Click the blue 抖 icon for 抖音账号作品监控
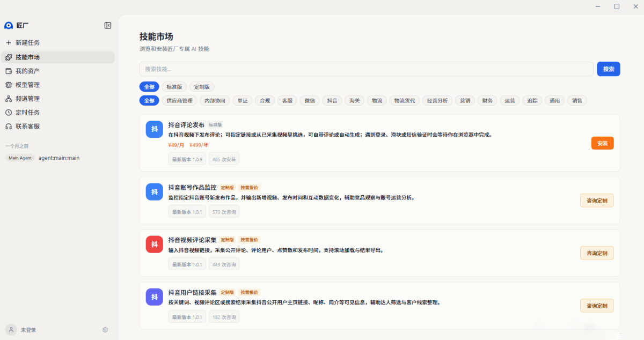 (x=155, y=192)
